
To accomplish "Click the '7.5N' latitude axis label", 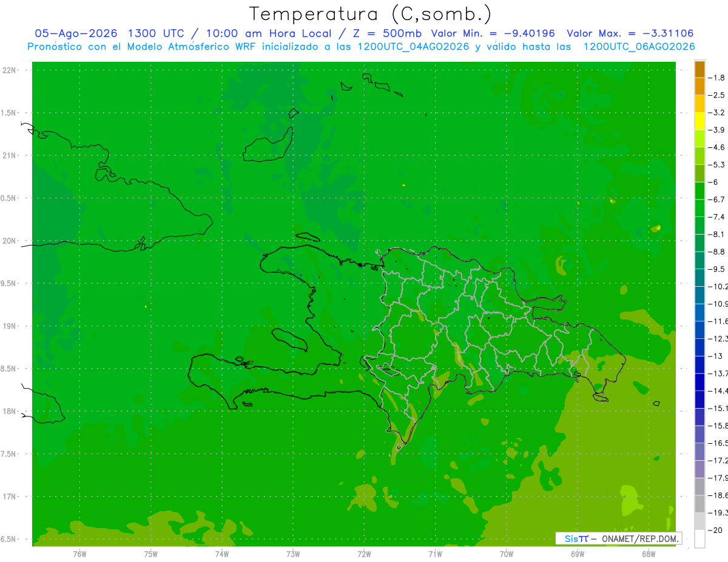I will tap(8, 454).
